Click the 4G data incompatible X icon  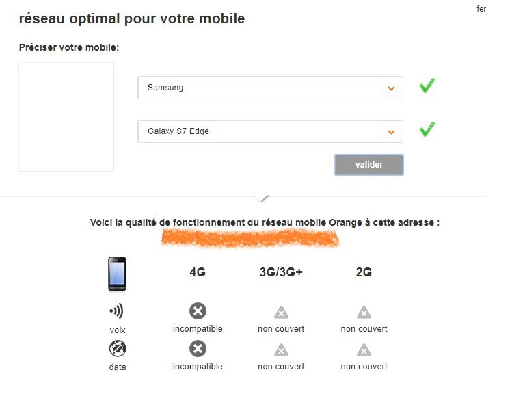[x=198, y=350]
